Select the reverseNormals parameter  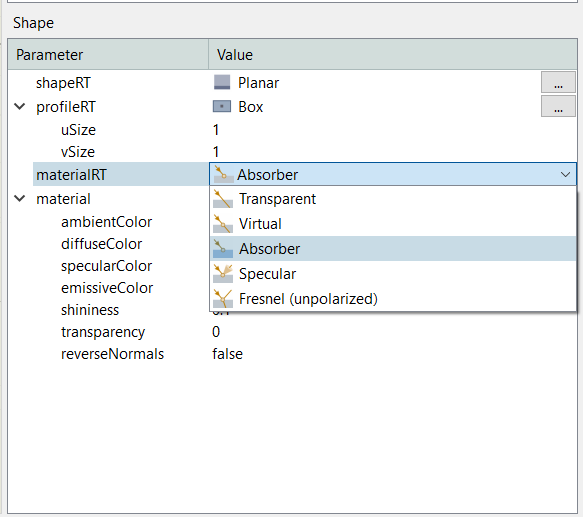click(x=112, y=354)
